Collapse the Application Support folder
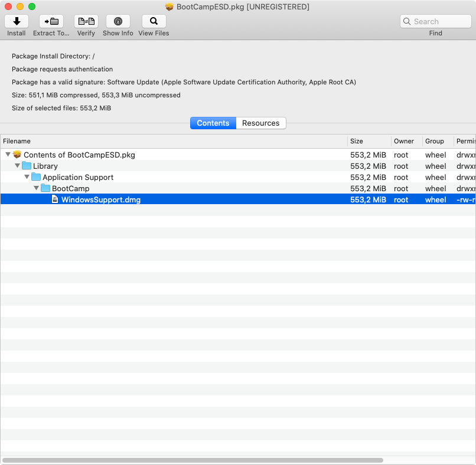This screenshot has width=476, height=465. [27, 177]
